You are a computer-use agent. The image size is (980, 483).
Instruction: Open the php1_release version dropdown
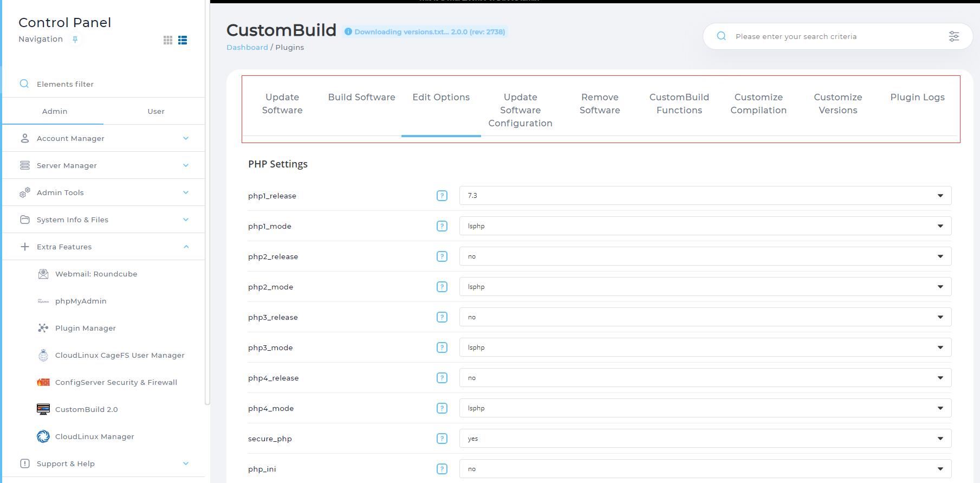pos(705,196)
